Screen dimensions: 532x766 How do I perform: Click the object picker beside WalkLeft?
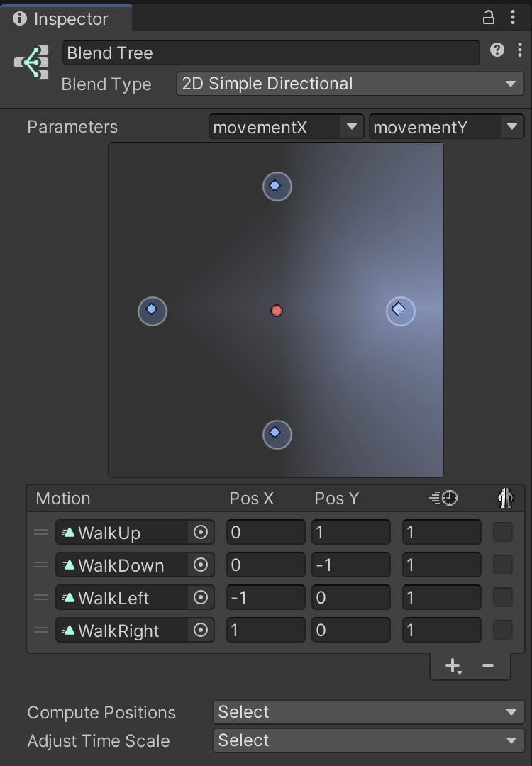point(201,597)
